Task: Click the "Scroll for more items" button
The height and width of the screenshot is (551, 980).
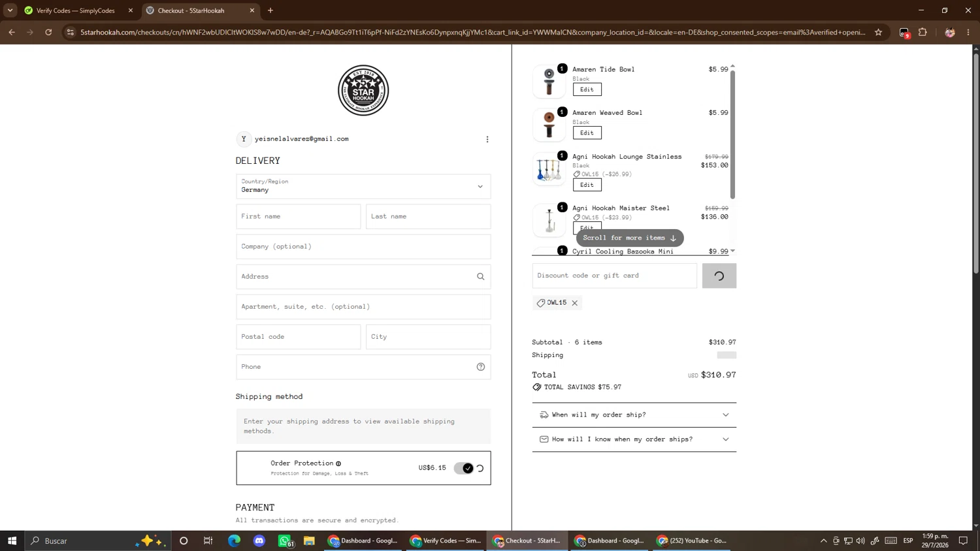Action: pyautogui.click(x=630, y=238)
